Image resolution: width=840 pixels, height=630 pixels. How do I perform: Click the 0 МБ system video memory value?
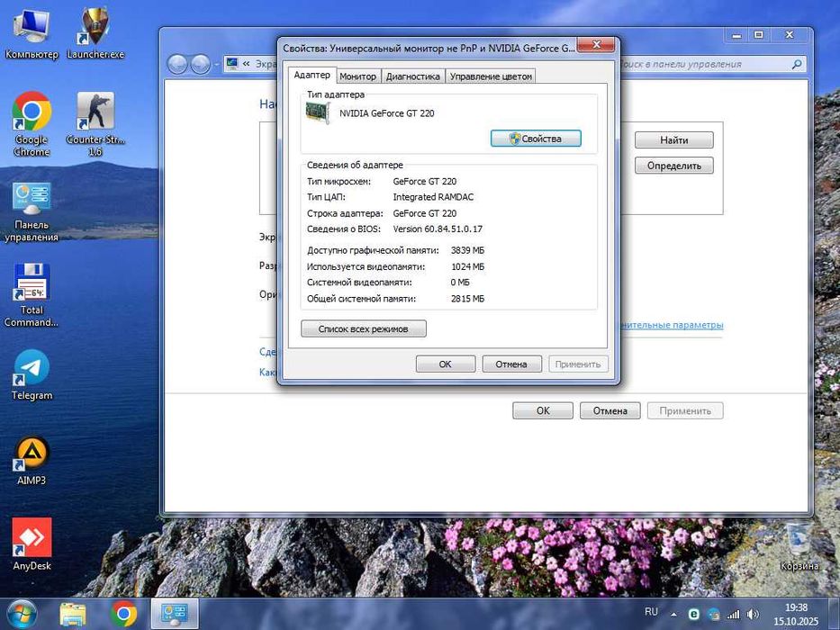click(460, 282)
